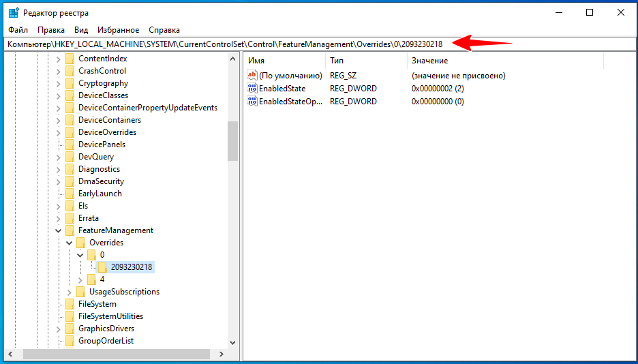Screen dimensions: 638x364
Task: Expand the ContentIndex key
Action: coord(58,59)
